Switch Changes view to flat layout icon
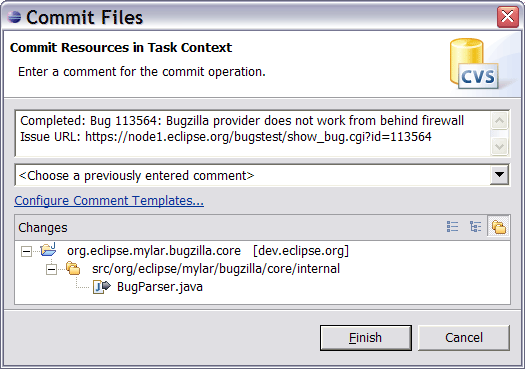This screenshot has width=525, height=369. click(x=452, y=227)
